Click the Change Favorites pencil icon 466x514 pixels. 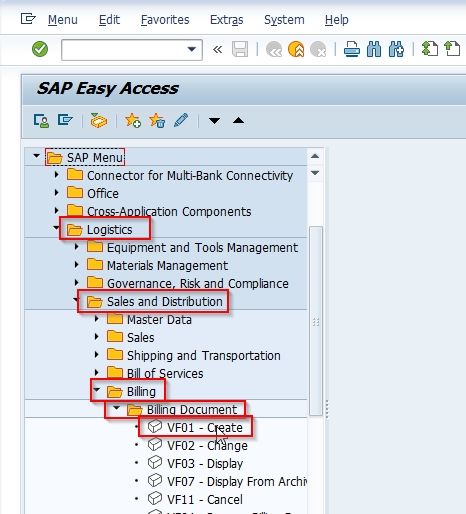(x=181, y=120)
